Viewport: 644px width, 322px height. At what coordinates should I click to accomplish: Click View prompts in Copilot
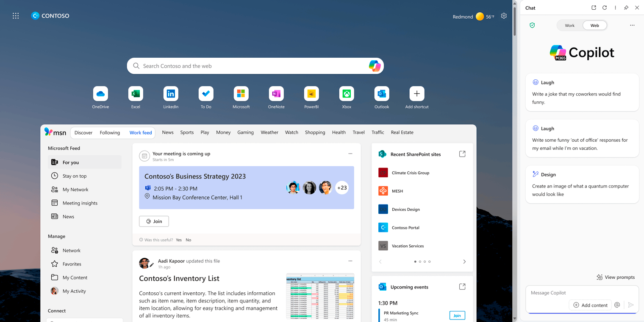(x=616, y=277)
